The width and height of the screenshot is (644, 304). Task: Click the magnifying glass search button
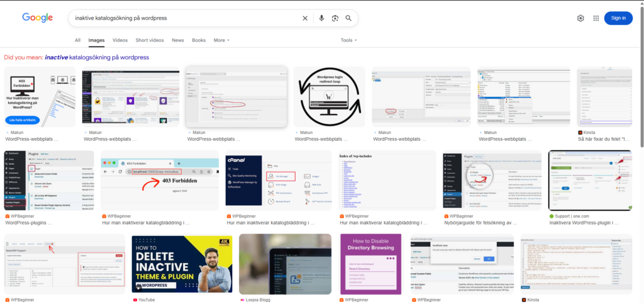point(348,18)
